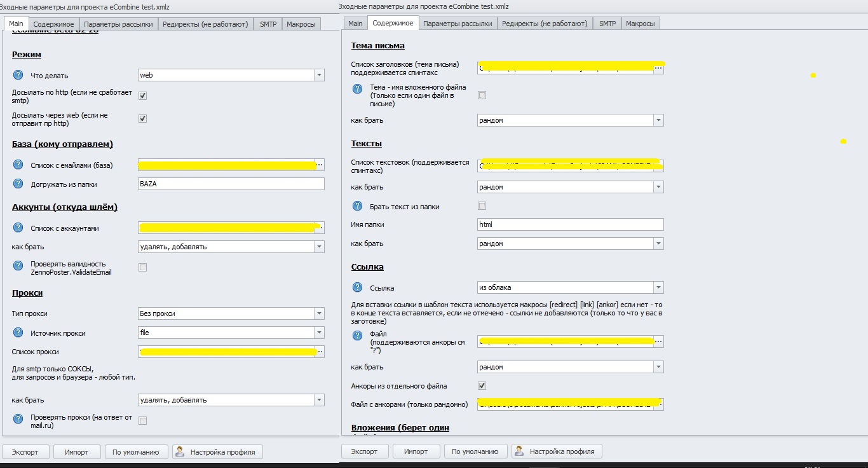Open help for Тема - имя вложенного файла
Screen dimensions: 868x468
coord(357,90)
